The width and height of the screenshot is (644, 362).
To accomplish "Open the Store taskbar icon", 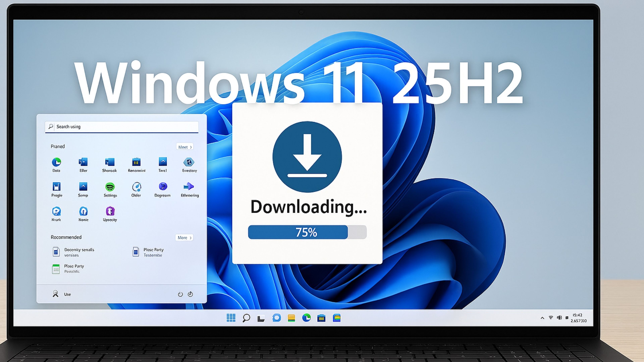I will [x=321, y=318].
